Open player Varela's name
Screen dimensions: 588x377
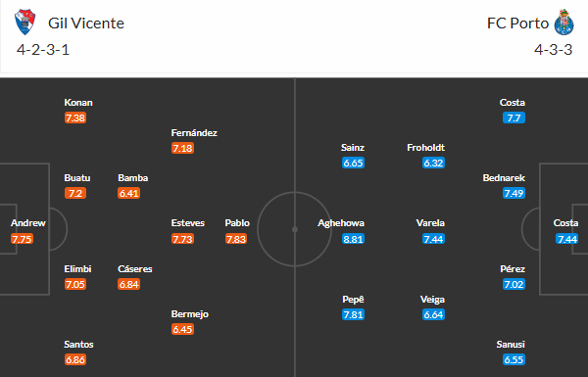click(430, 223)
